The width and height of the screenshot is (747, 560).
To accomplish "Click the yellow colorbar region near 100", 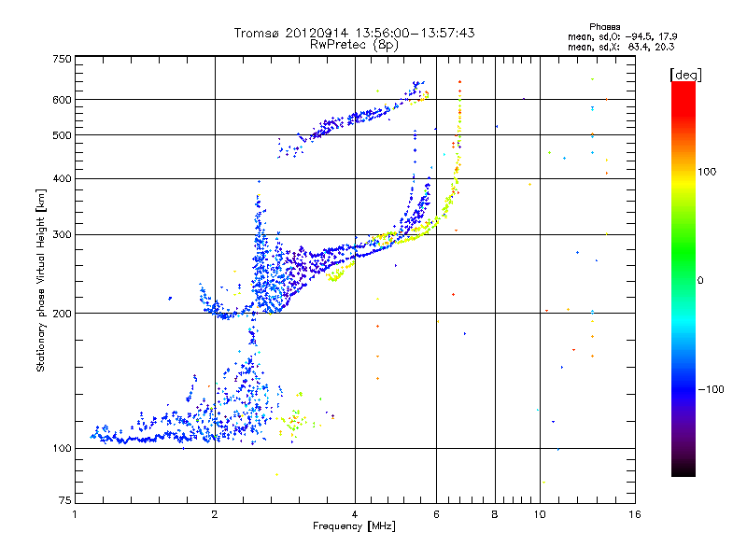I will pos(684,172).
